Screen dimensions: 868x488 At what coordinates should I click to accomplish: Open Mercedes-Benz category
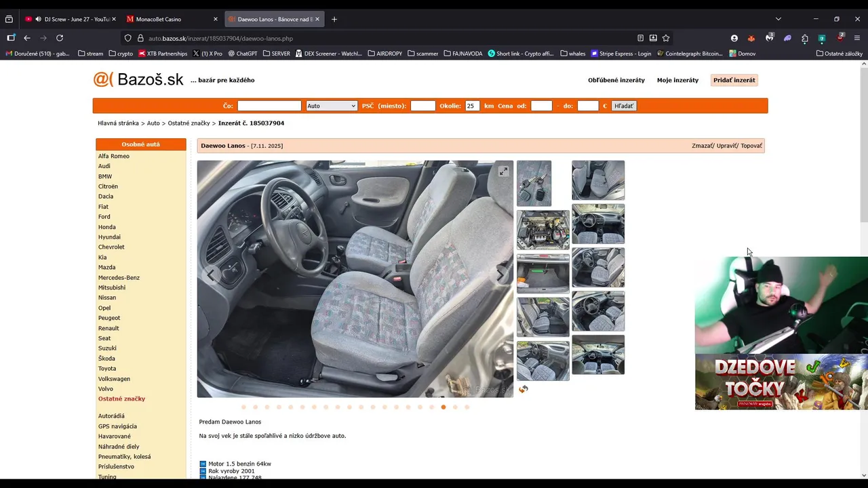click(x=119, y=277)
